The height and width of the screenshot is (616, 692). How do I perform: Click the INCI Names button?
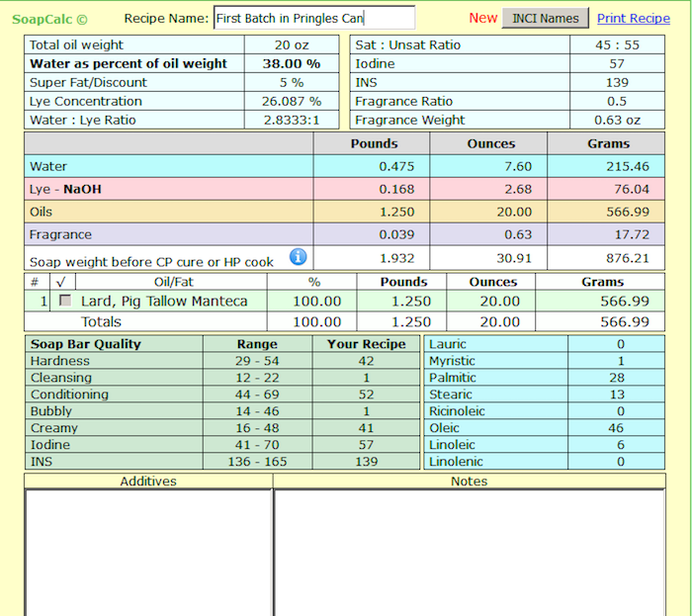[546, 18]
